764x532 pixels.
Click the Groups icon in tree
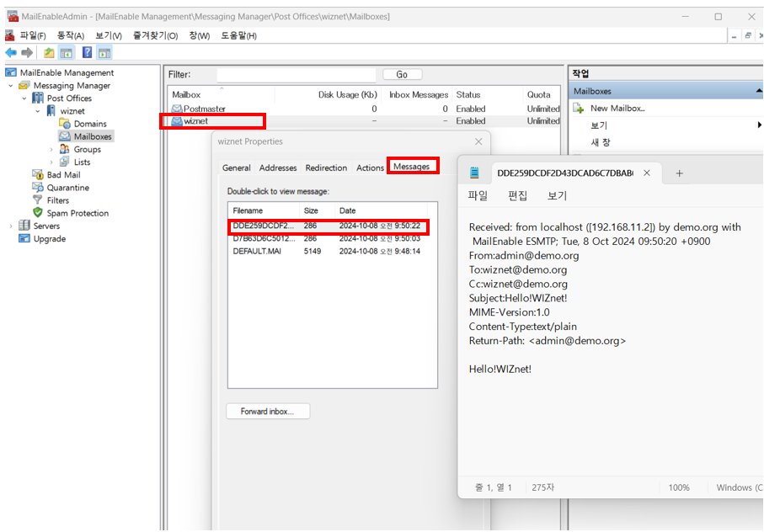(x=64, y=149)
